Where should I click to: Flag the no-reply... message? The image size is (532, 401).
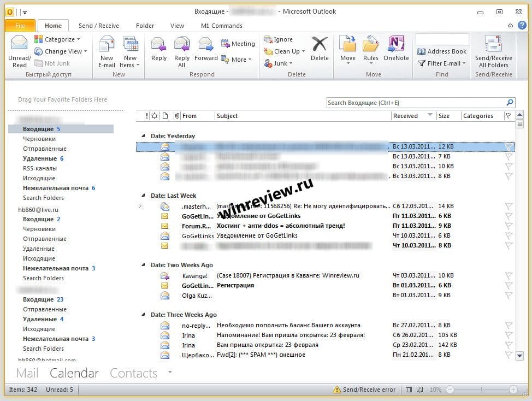[509, 325]
